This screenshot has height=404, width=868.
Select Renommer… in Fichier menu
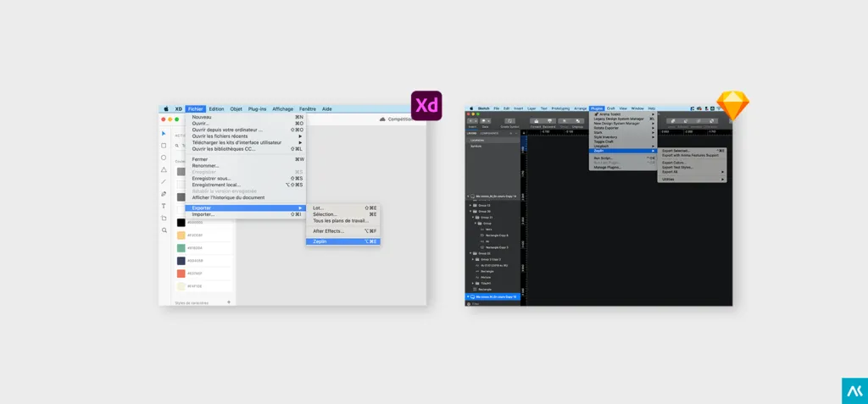click(245, 165)
